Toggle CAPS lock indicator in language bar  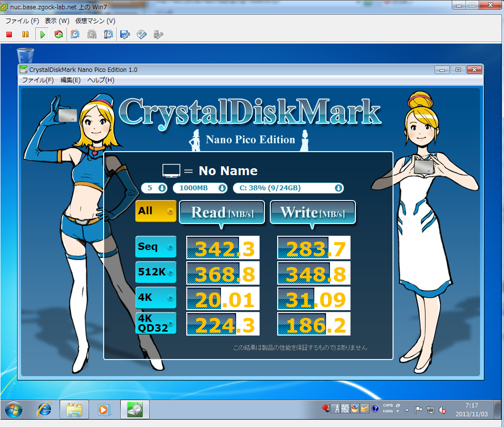[x=388, y=405]
